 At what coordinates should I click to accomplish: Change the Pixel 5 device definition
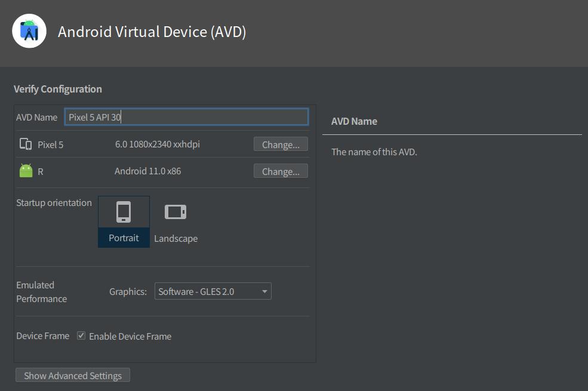281,144
